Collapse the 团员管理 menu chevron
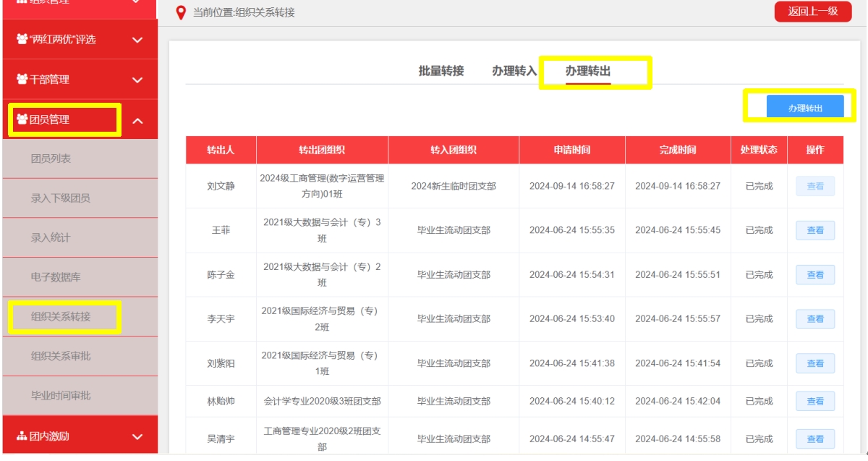 click(x=137, y=120)
